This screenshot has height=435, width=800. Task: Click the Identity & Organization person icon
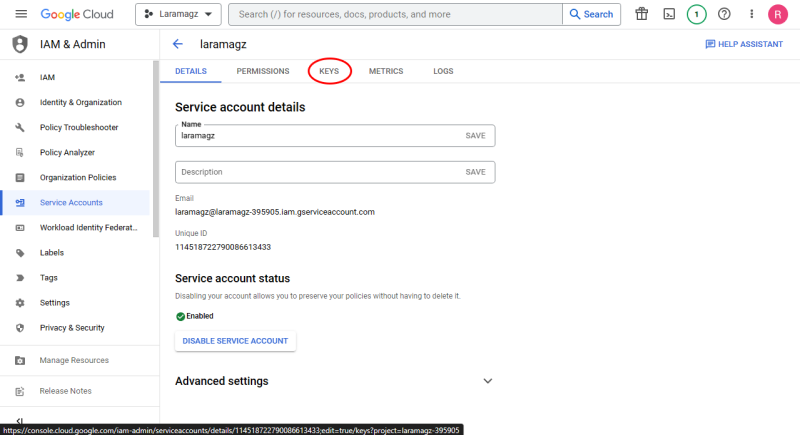click(x=20, y=103)
